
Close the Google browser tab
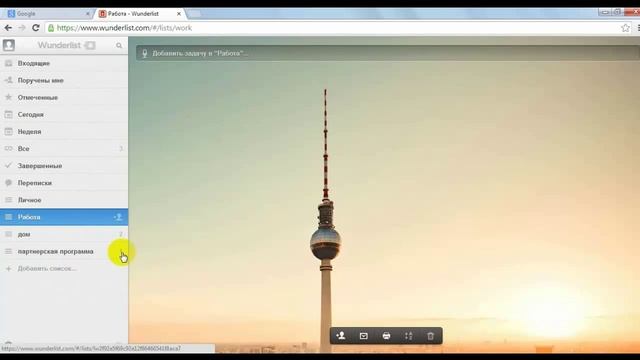click(x=87, y=14)
